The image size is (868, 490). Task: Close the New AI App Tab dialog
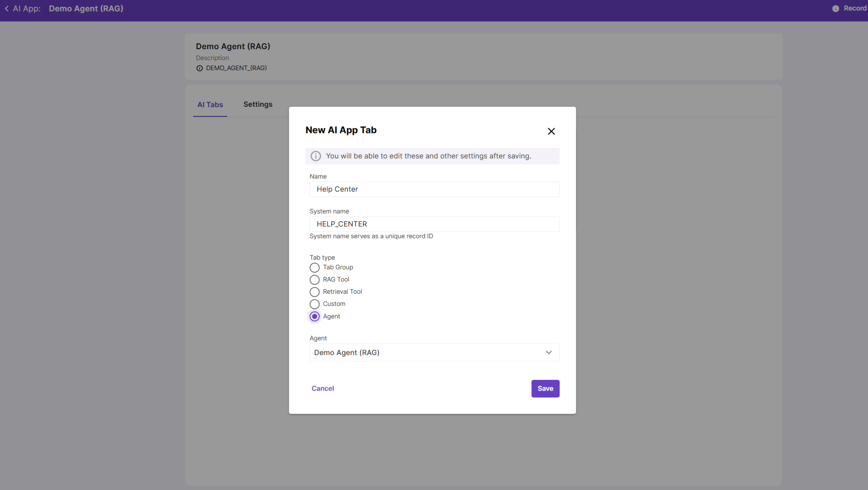551,131
